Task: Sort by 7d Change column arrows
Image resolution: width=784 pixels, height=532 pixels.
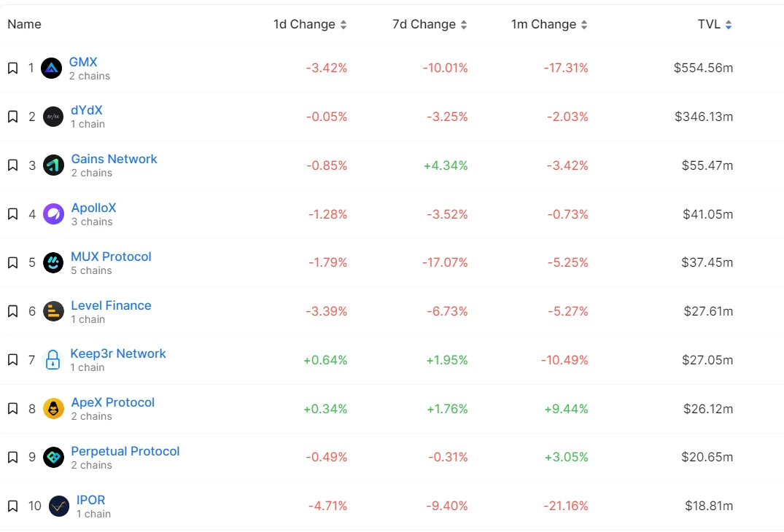Action: 462,25
